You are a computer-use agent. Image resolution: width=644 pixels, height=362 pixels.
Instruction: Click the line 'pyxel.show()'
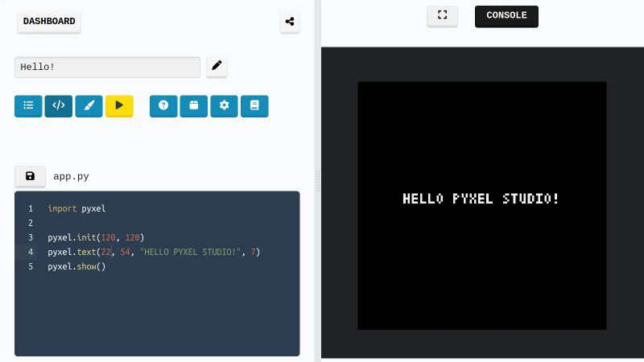click(76, 267)
